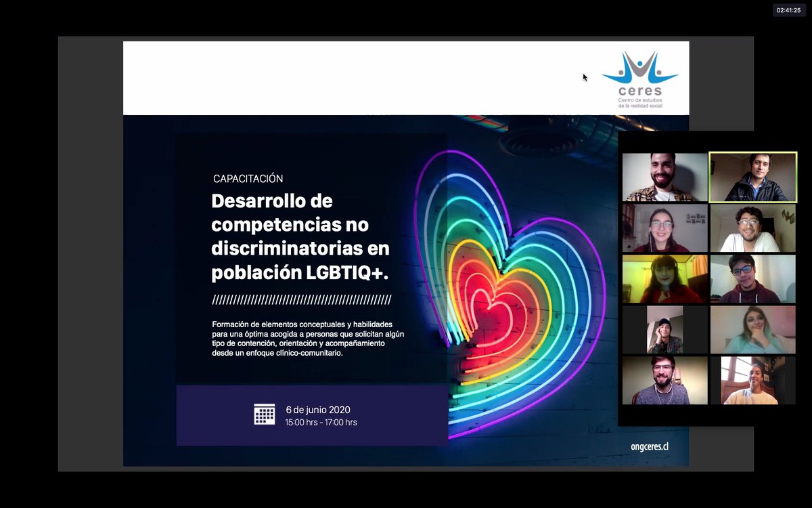The width and height of the screenshot is (812, 508).
Task: Click the bearded participant in the top-left tile
Action: click(664, 177)
